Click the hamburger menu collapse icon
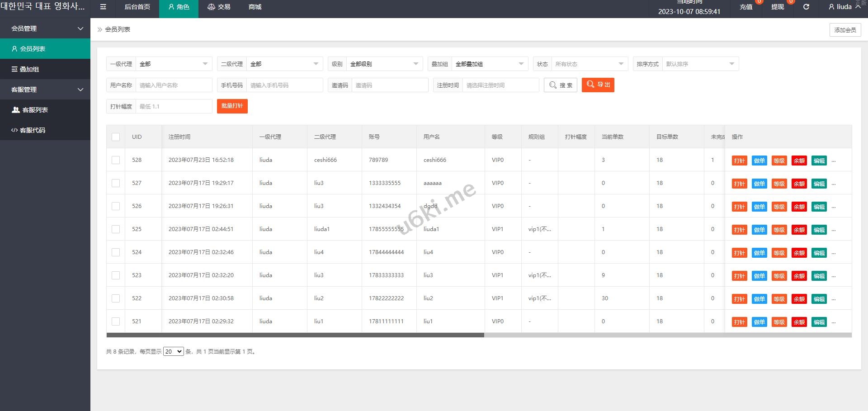Image resolution: width=868 pixels, height=411 pixels. click(x=103, y=7)
